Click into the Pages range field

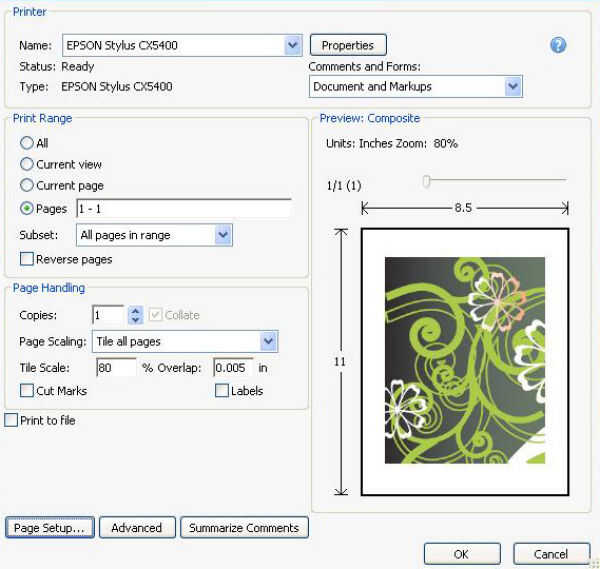184,209
